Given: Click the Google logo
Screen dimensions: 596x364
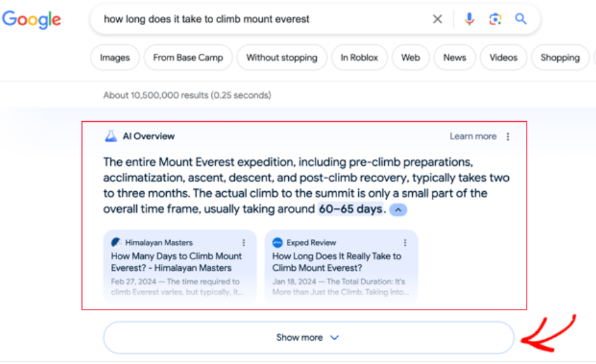Looking at the screenshot, I should 31,20.
